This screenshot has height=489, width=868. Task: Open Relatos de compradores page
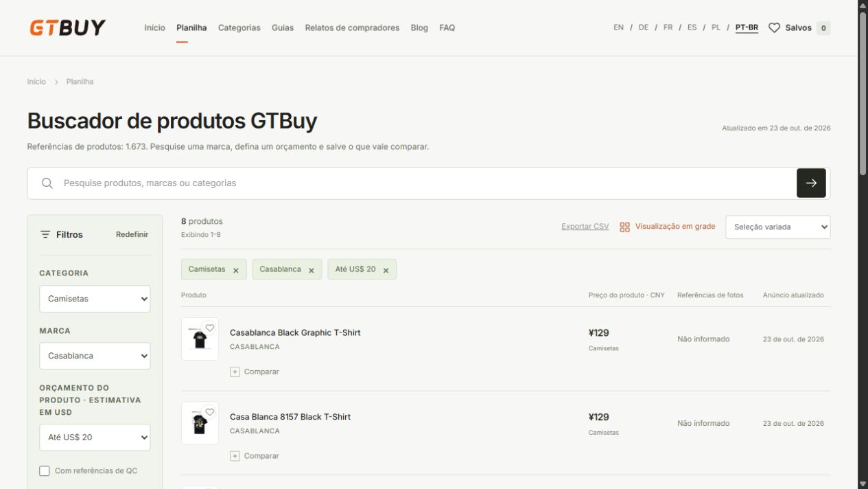point(352,28)
